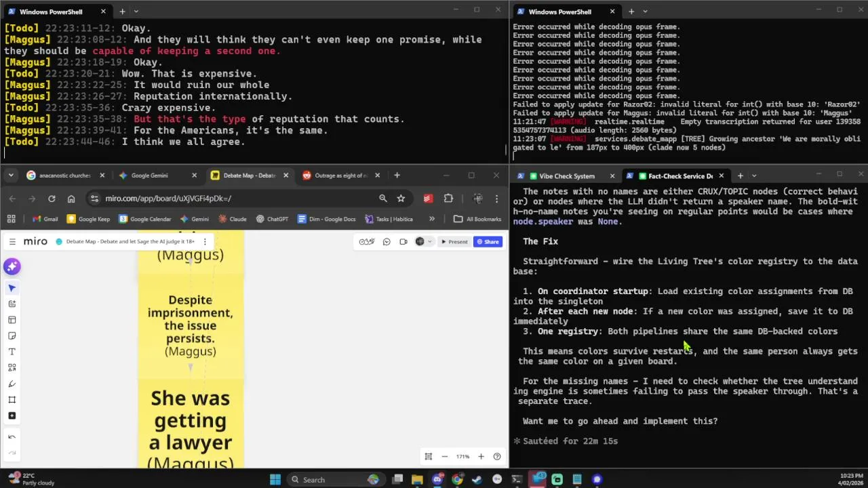Select the Miro text tool
The width and height of the screenshot is (868, 488).
click(x=12, y=352)
